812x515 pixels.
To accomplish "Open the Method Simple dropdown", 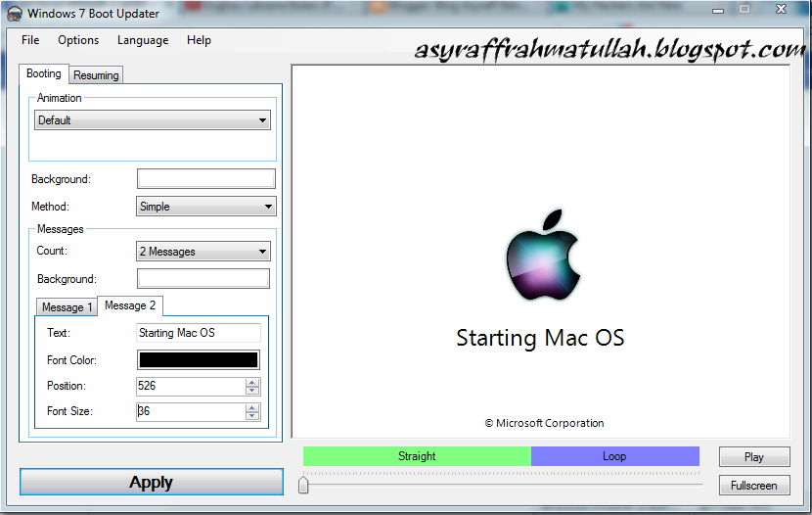I will coord(206,207).
